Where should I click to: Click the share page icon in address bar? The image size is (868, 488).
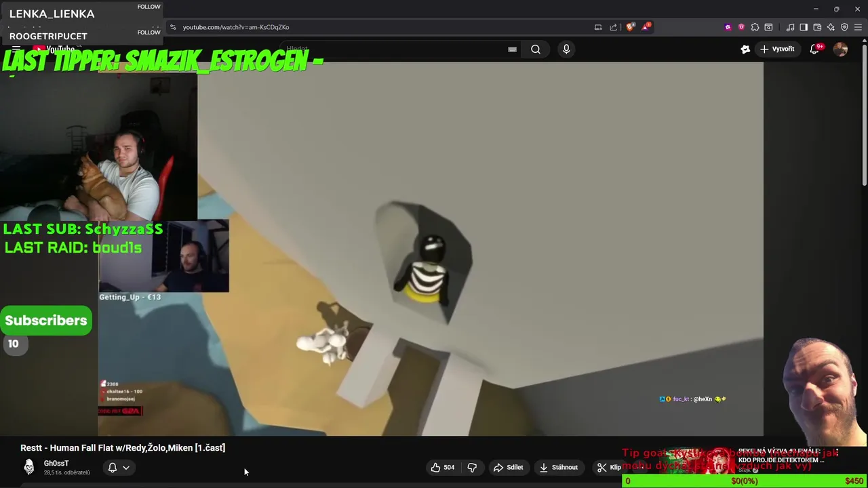614,27
